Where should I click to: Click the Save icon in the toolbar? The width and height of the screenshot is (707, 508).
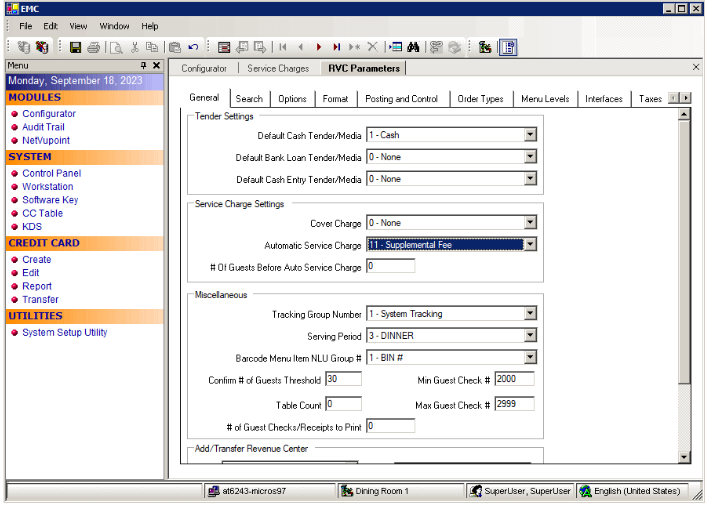pyautogui.click(x=75, y=47)
